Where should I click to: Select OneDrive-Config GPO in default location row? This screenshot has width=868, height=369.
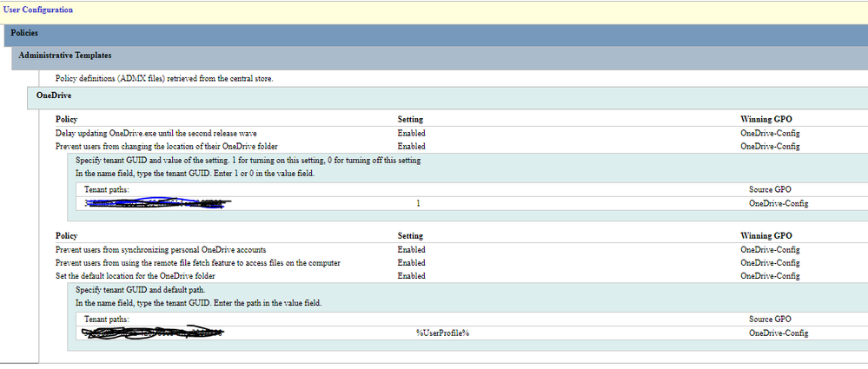pos(770,275)
